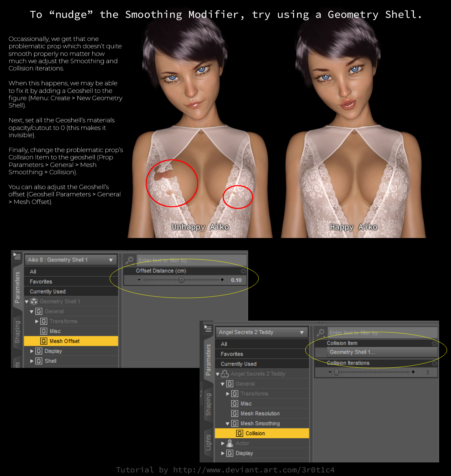
Task: Expand the Shell property group
Action: click(x=32, y=361)
